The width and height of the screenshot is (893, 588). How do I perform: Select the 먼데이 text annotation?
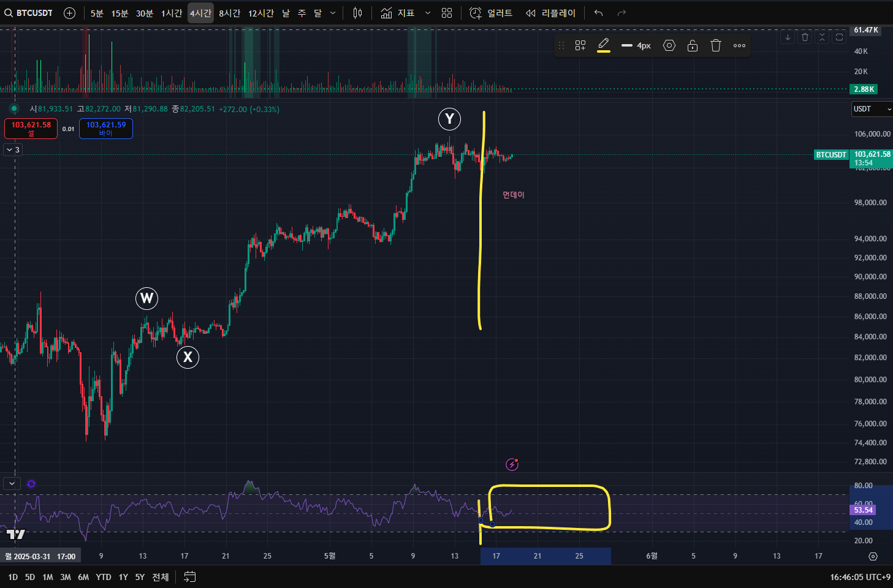[514, 195]
